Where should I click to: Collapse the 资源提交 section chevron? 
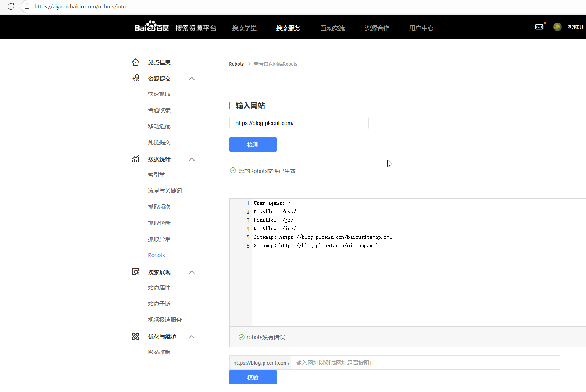(x=192, y=79)
